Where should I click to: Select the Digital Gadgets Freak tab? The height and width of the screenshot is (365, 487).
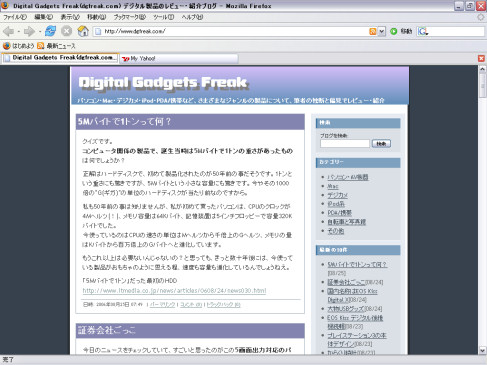[x=60, y=58]
